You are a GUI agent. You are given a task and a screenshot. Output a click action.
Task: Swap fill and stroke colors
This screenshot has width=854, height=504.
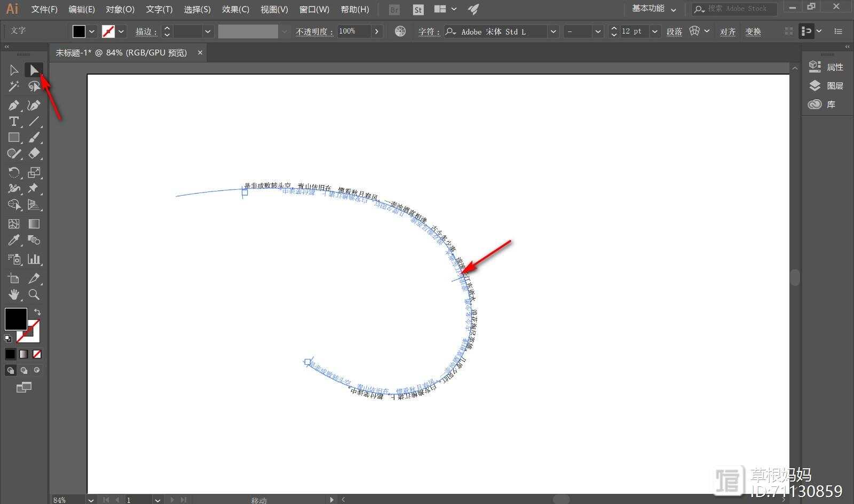click(37, 312)
